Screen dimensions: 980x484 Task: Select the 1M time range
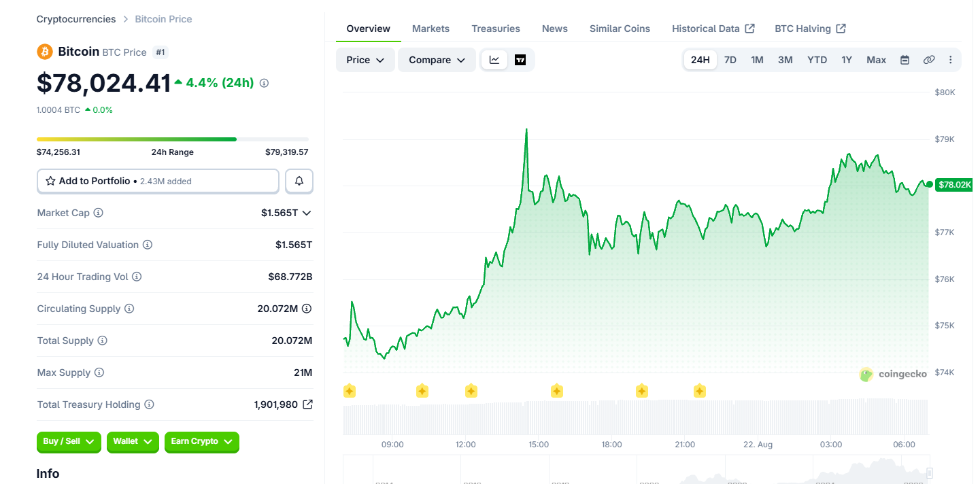click(758, 60)
